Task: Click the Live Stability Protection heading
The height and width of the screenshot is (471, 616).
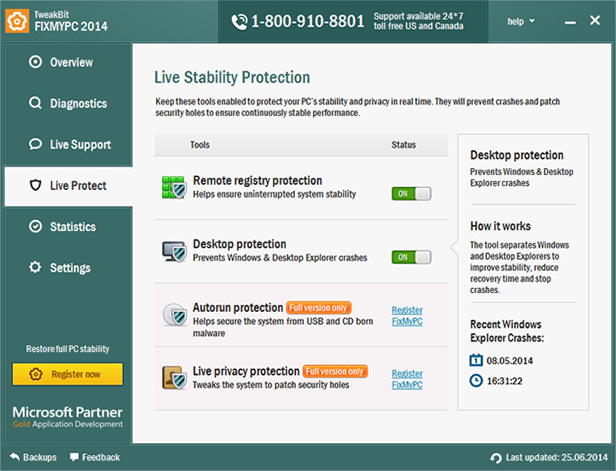Action: click(x=232, y=77)
